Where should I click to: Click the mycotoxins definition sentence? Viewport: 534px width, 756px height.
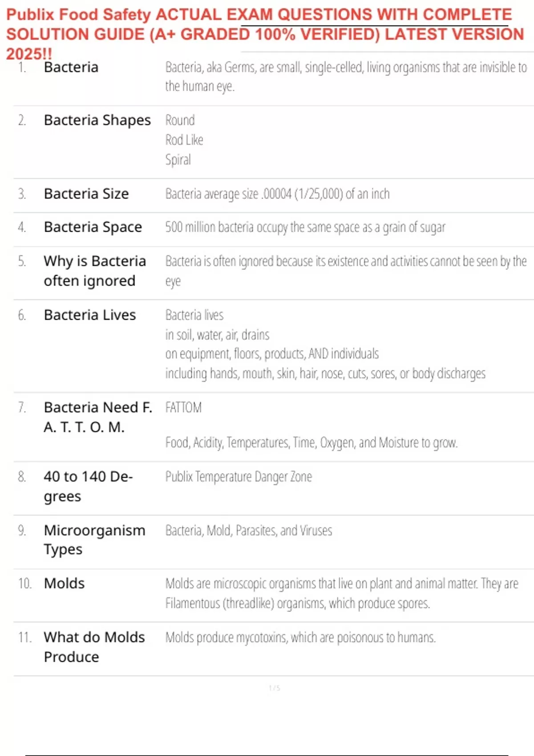(300, 638)
